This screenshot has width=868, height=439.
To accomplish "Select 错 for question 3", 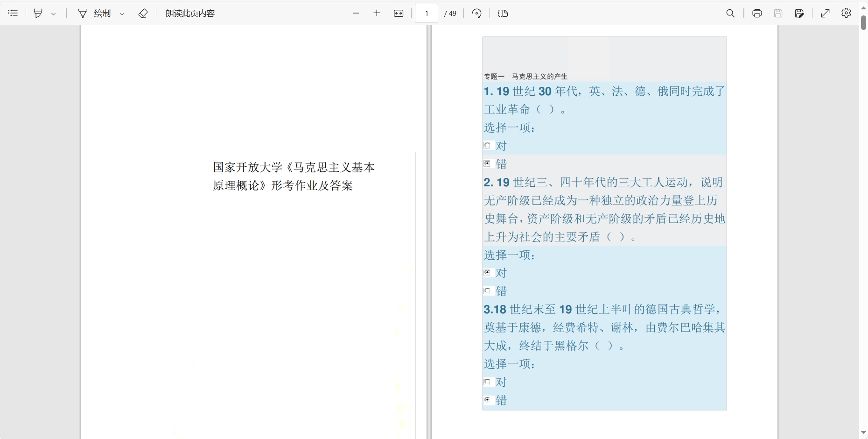I will tap(487, 400).
